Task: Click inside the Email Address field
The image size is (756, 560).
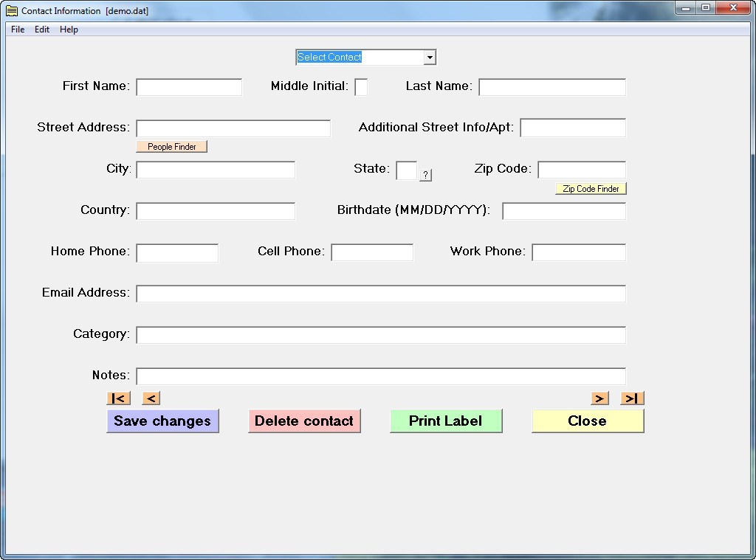Action: (379, 293)
